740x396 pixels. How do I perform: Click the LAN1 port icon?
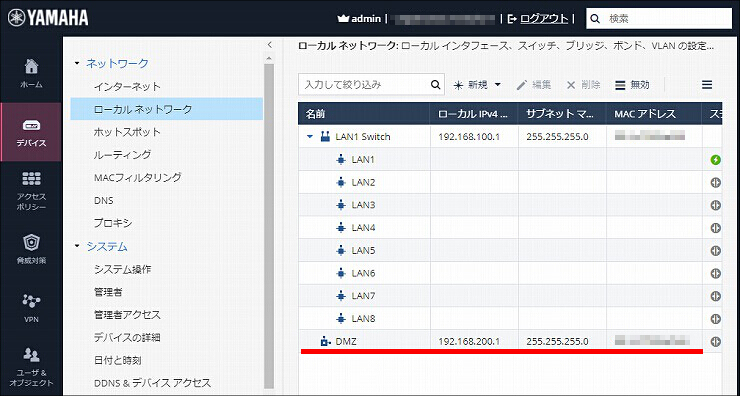[341, 160]
